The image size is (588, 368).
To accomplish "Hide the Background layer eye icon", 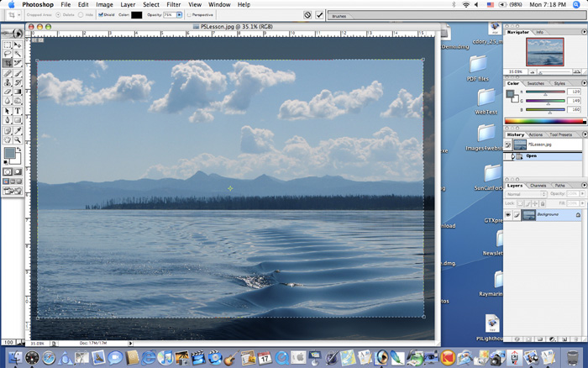I will point(509,215).
